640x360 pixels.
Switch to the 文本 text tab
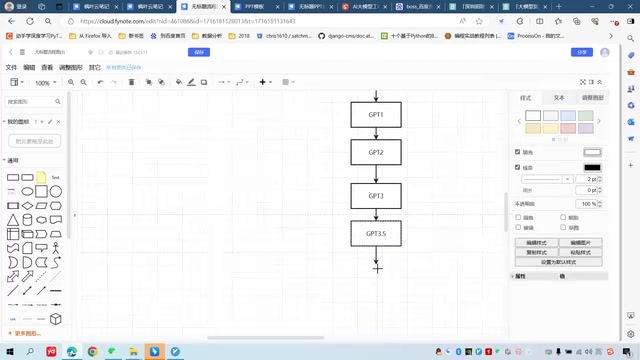click(559, 98)
